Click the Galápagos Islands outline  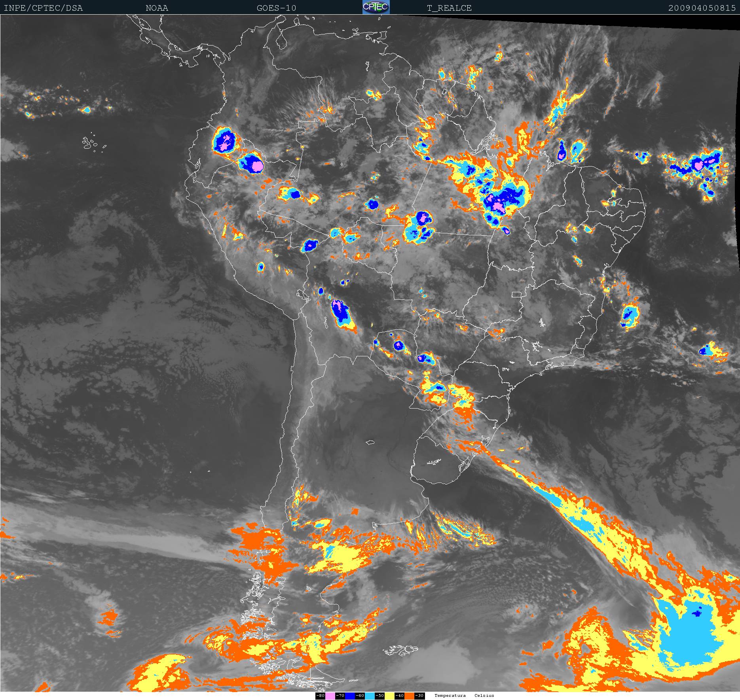90,143
